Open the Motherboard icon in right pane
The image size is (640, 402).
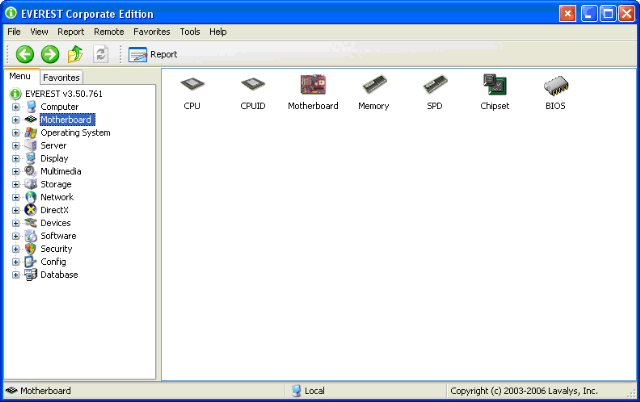pos(313,84)
